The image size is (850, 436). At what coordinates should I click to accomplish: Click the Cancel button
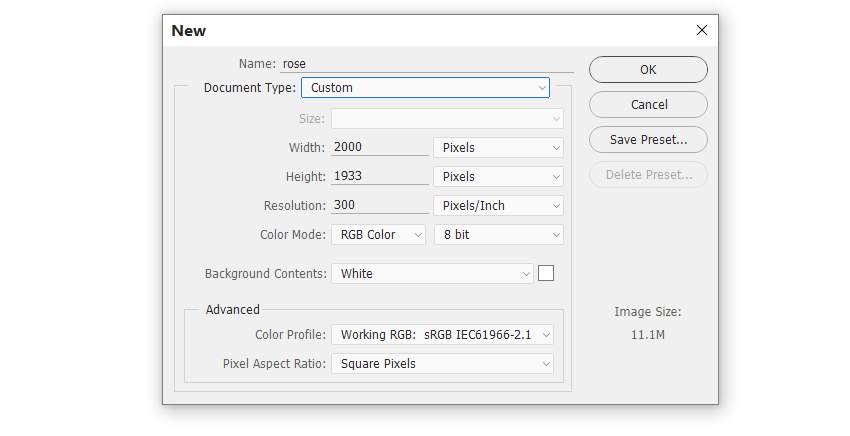(x=648, y=105)
